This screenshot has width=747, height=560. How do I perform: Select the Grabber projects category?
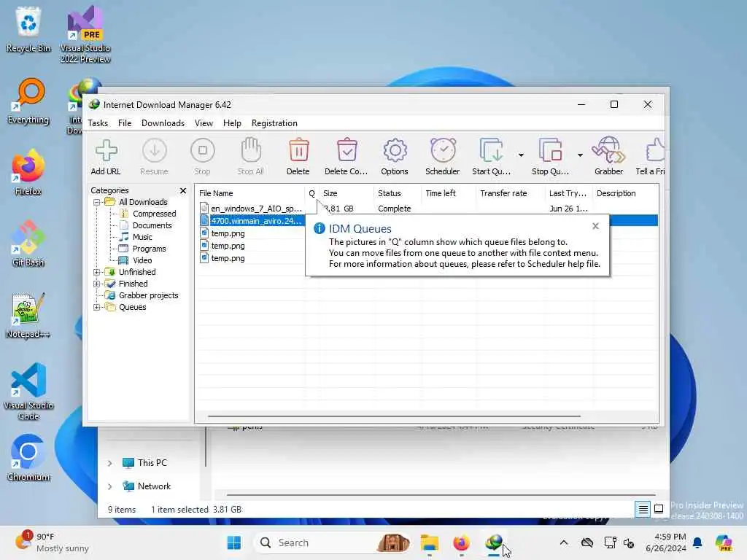click(x=148, y=296)
